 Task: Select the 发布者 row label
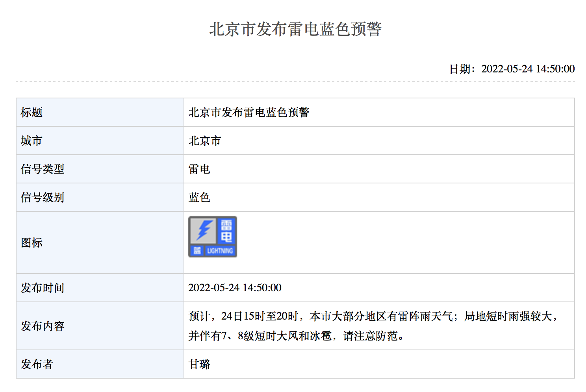point(37,364)
